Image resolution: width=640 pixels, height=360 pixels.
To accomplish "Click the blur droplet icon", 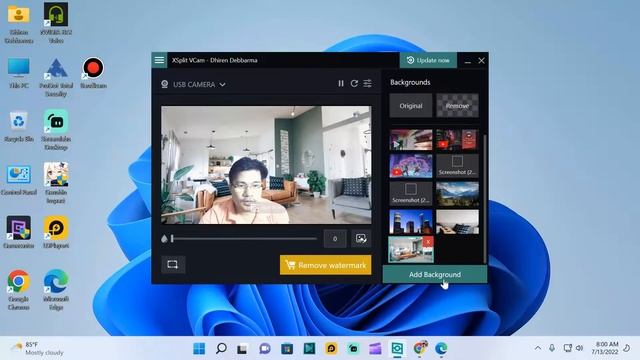I will (x=164, y=239).
